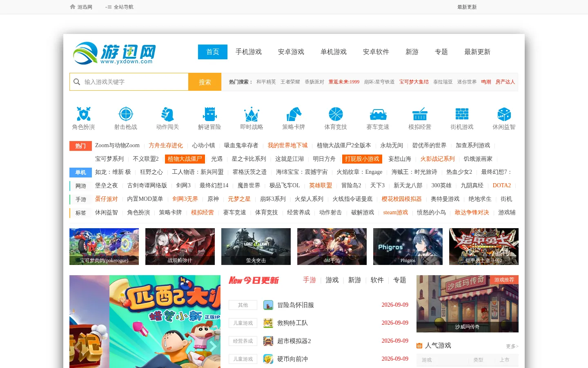Open the 全站导航 menu icon
The height and width of the screenshot is (368, 588).
(108, 7)
